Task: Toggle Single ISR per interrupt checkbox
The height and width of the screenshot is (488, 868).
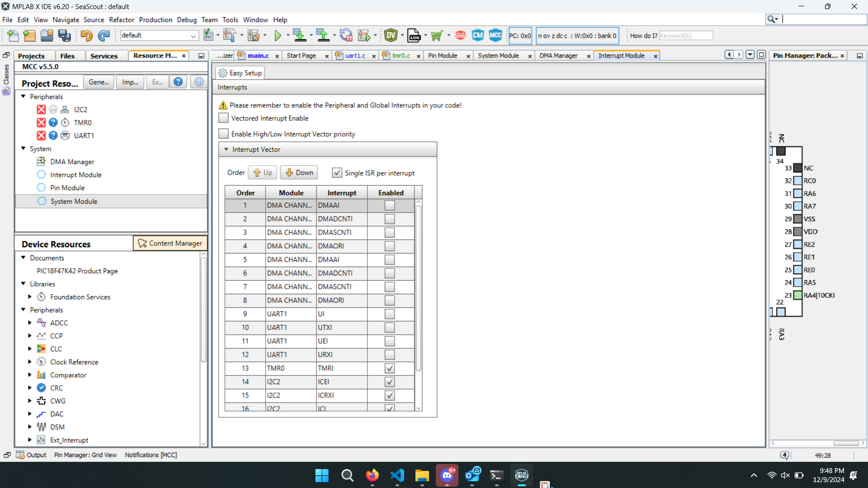Action: [x=337, y=173]
